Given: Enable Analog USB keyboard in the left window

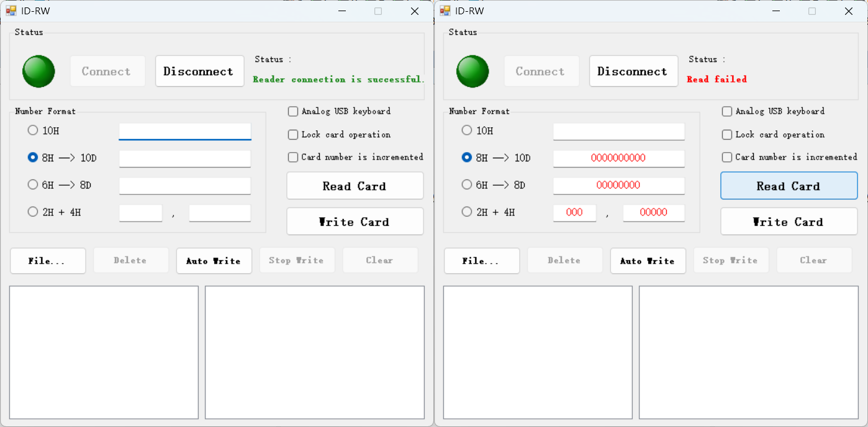Looking at the screenshot, I should click(x=293, y=112).
